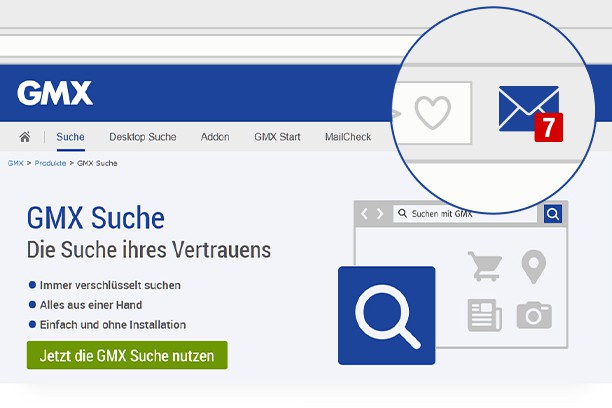Open the mail envelope icon with badge

tap(529, 109)
